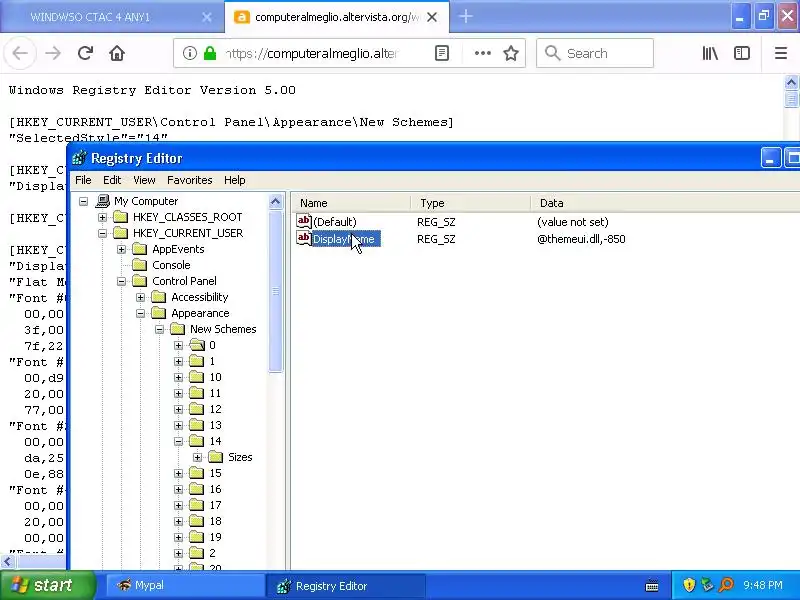Image resolution: width=800 pixels, height=600 pixels.
Task: Click the registry tree scroll up arrow
Action: 276,202
